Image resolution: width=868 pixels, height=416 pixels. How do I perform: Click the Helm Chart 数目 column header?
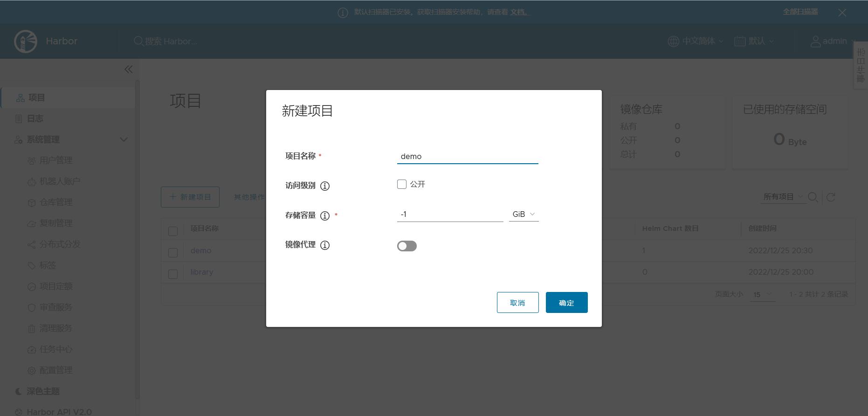670,229
